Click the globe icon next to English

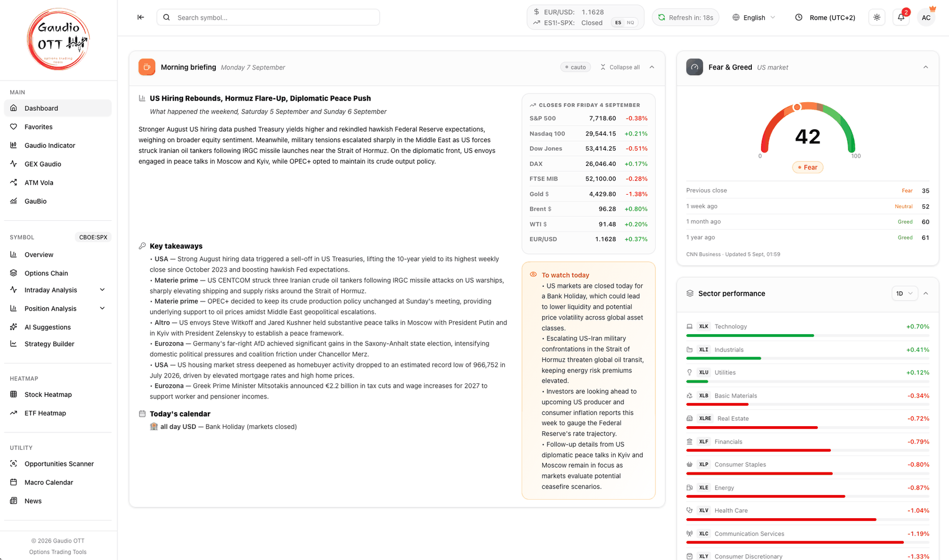pos(736,17)
